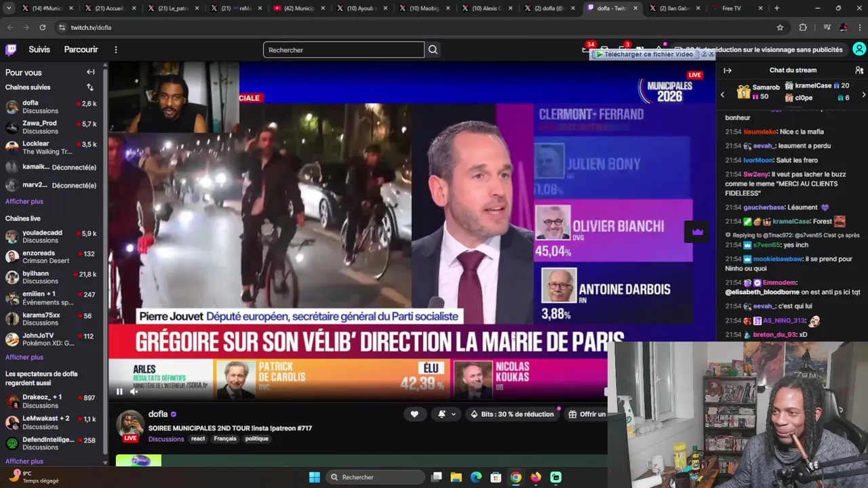Open the three-dot menu next to Parcourir
The width and height of the screenshot is (868, 488).
point(116,49)
